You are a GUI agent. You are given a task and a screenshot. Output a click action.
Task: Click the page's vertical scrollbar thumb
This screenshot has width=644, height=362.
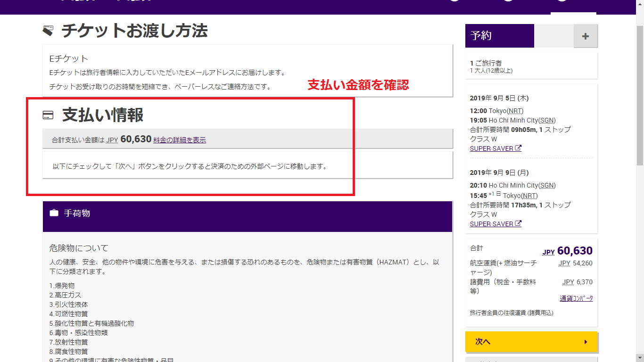coord(640,94)
